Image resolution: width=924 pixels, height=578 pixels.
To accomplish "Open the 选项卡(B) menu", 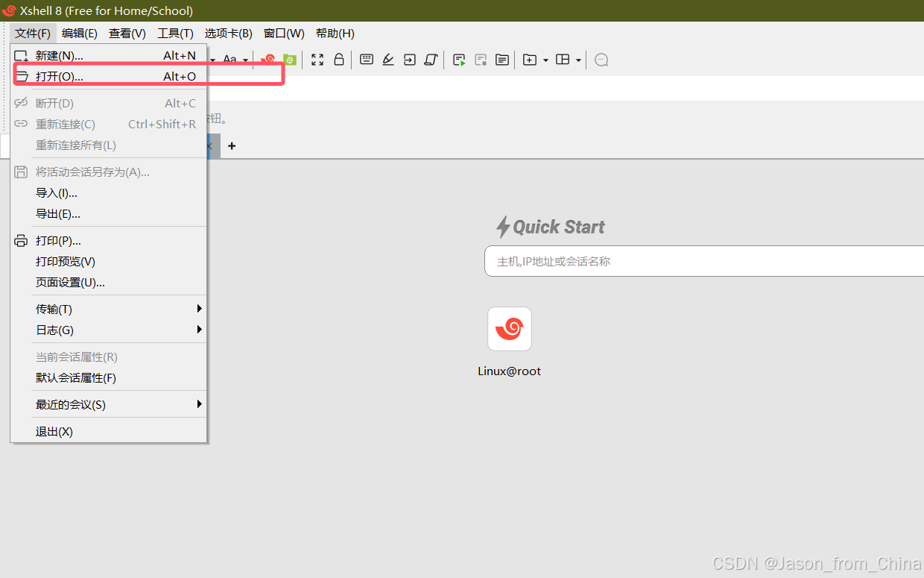I will 229,34.
